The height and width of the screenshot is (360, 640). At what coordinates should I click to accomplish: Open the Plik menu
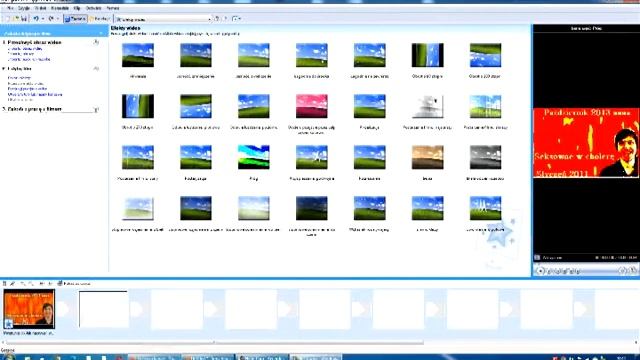pos(10,8)
